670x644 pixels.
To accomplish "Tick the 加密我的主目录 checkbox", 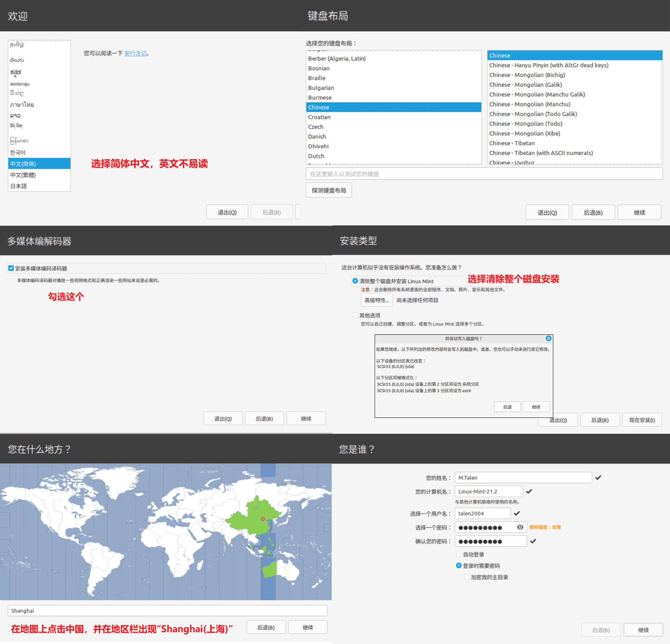I will 467,577.
